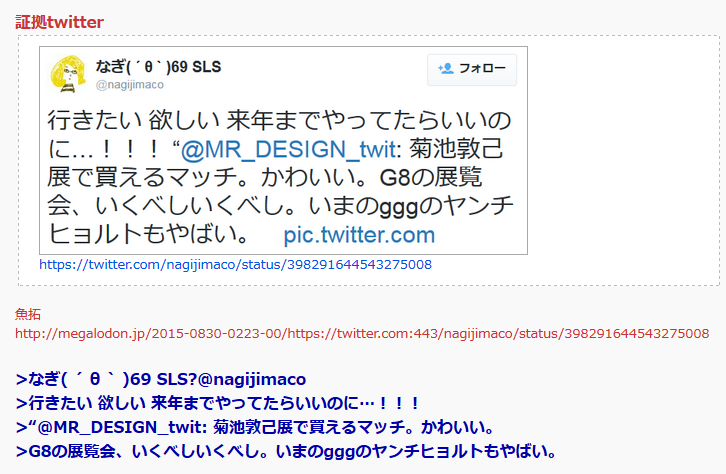Click the add-user icon in follow button
The width and height of the screenshot is (726, 474).
tap(445, 69)
